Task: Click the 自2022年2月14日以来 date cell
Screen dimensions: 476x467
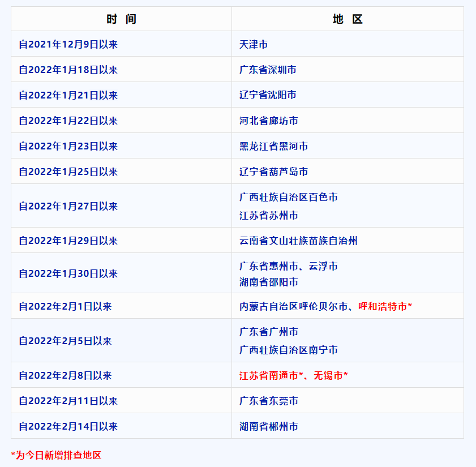Action: pos(121,426)
